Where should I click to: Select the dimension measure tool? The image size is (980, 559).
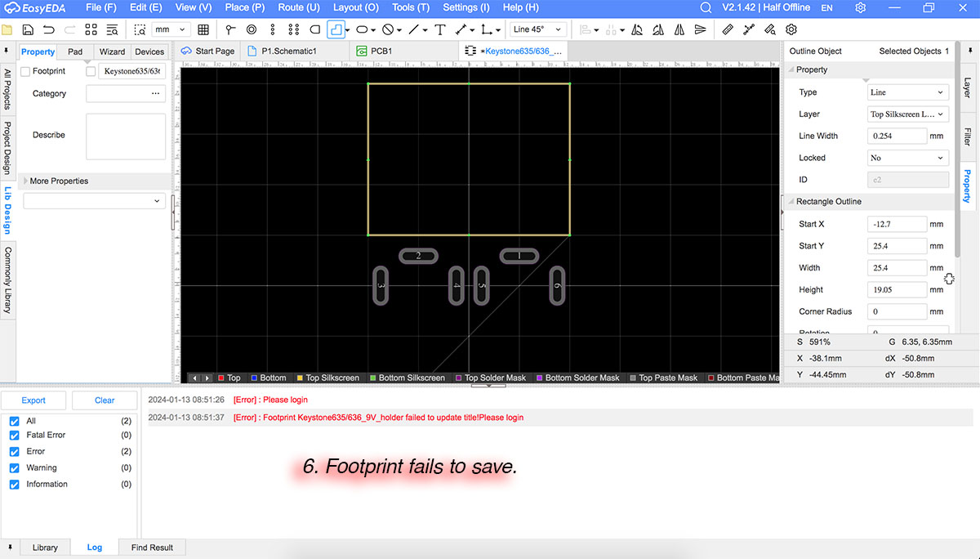tap(461, 29)
